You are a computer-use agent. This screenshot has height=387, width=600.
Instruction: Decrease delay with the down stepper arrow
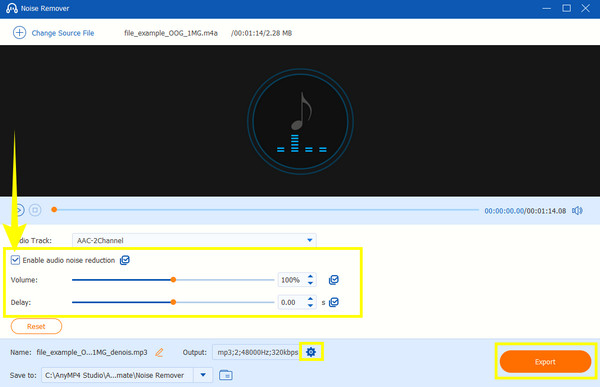(x=311, y=306)
